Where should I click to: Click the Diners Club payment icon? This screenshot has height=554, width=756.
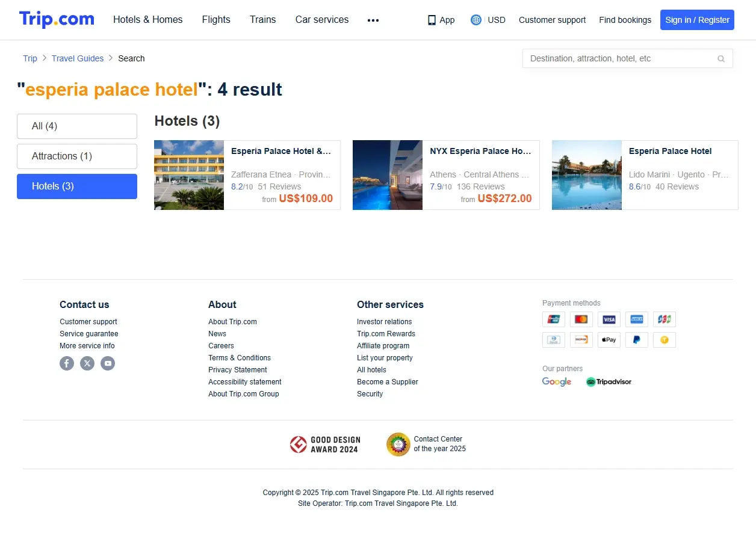click(x=553, y=340)
